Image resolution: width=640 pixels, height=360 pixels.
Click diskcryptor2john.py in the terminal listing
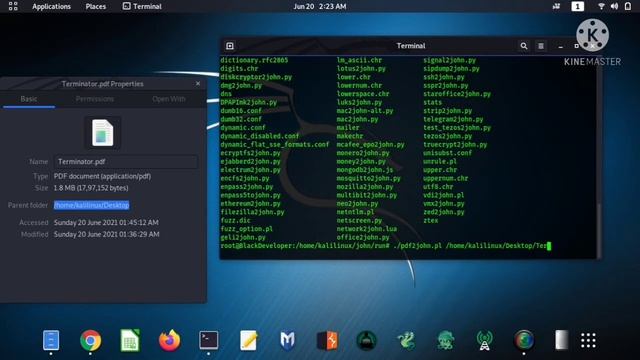pos(256,77)
